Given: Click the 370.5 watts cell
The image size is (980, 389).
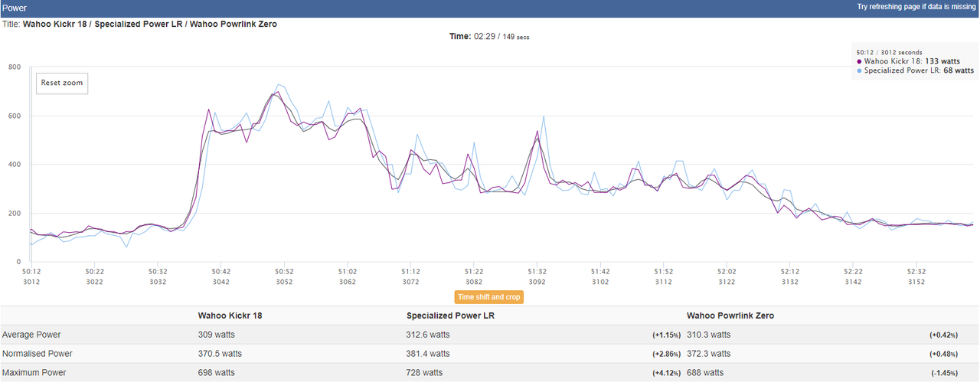Looking at the screenshot, I should [220, 354].
